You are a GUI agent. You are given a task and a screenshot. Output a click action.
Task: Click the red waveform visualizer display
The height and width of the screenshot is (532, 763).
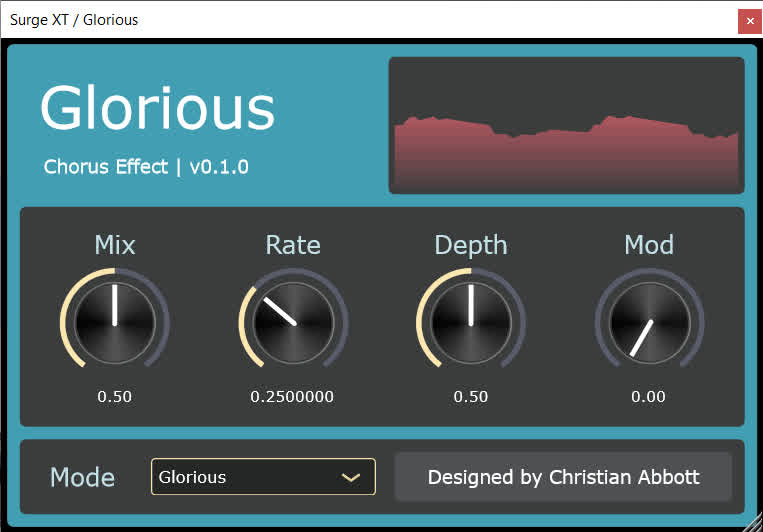[566, 126]
